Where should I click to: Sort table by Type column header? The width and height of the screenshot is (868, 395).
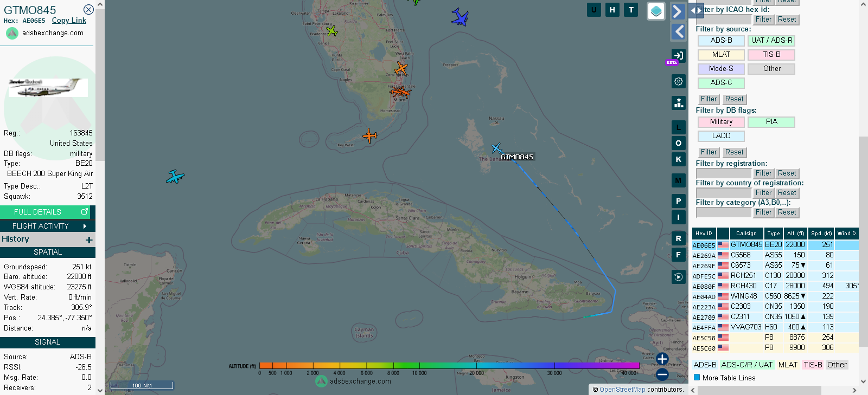(x=773, y=234)
